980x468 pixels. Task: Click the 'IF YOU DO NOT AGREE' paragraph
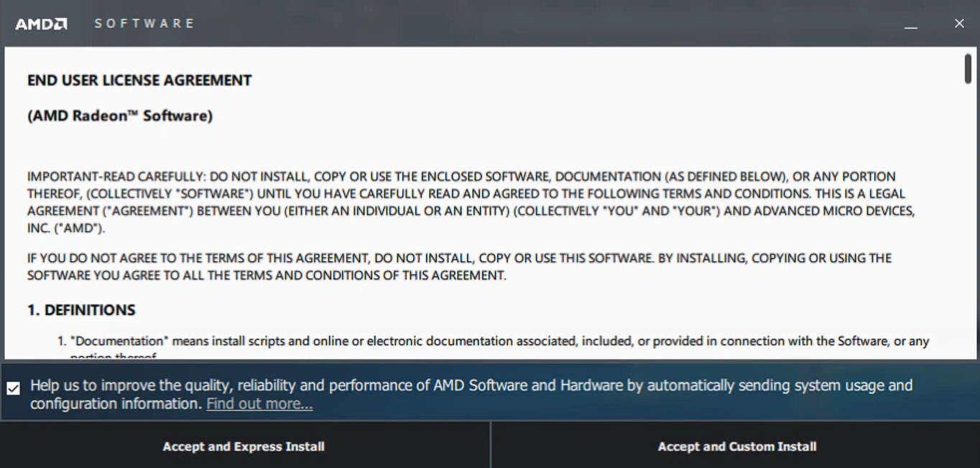click(459, 266)
